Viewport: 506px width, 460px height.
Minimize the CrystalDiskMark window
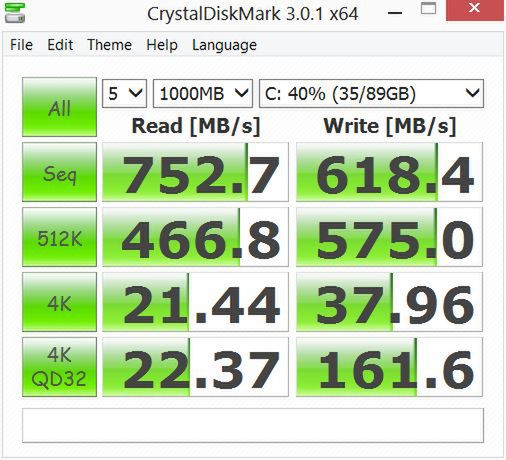point(395,13)
